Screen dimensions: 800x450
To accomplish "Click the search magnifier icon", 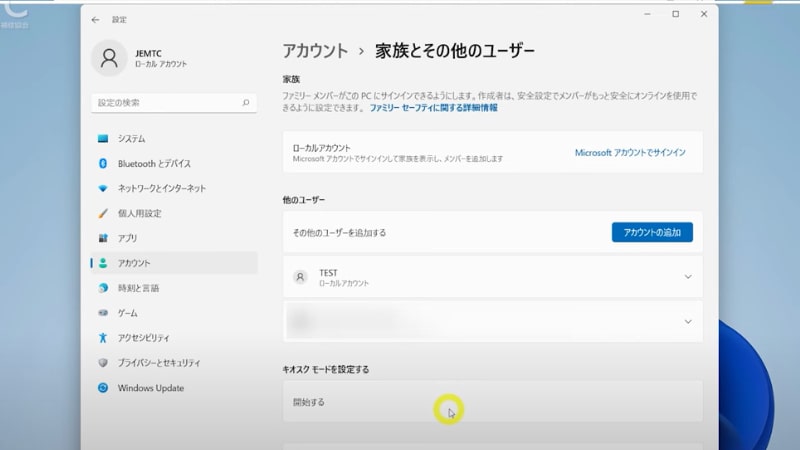I will coord(245,103).
